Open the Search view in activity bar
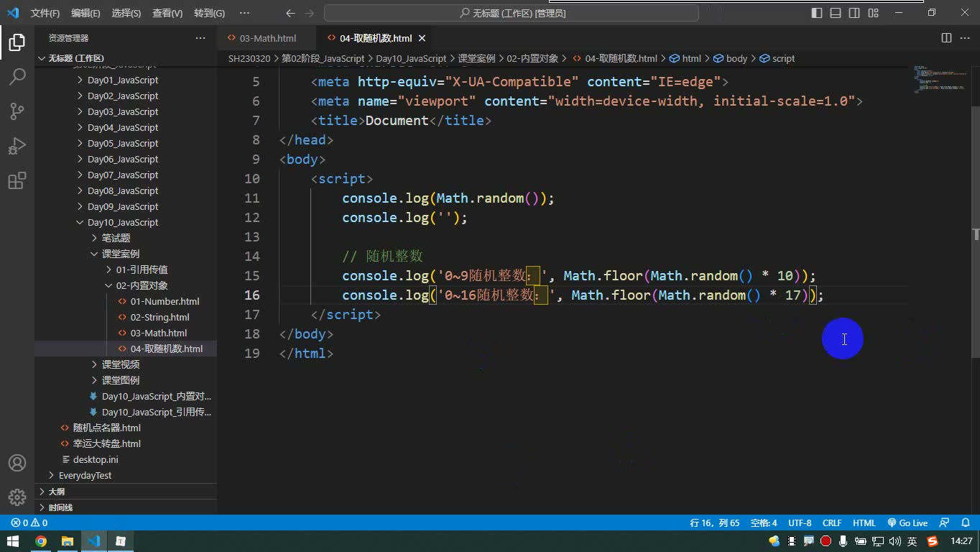This screenshot has height=552, width=980. coord(17,76)
